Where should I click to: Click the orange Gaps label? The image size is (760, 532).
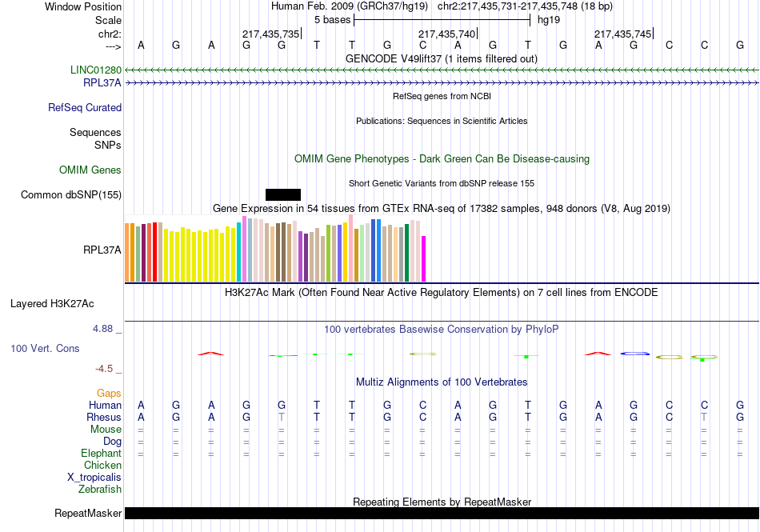[x=109, y=393]
